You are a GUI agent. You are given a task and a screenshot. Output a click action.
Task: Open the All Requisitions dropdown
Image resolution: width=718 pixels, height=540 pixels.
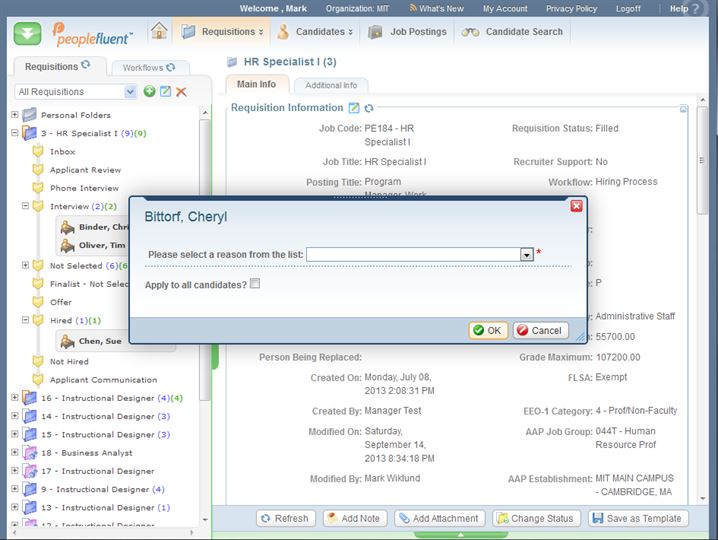[130, 92]
